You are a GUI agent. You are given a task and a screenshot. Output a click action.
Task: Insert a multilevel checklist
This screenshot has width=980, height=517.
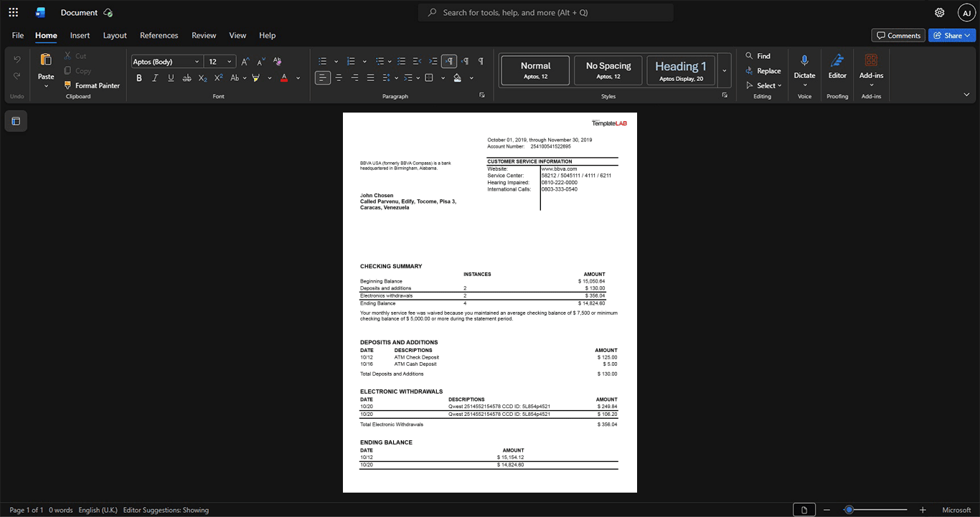(401, 62)
